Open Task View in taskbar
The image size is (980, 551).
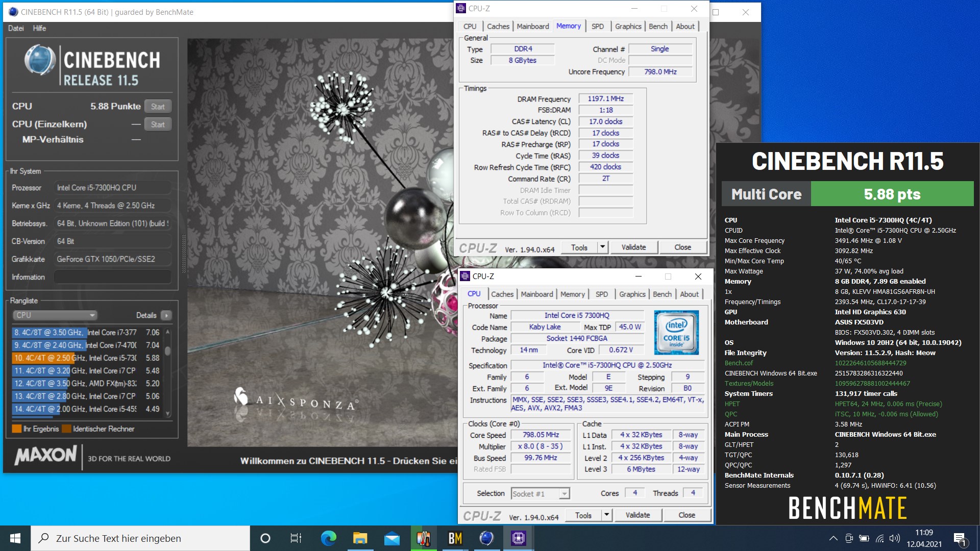point(296,538)
